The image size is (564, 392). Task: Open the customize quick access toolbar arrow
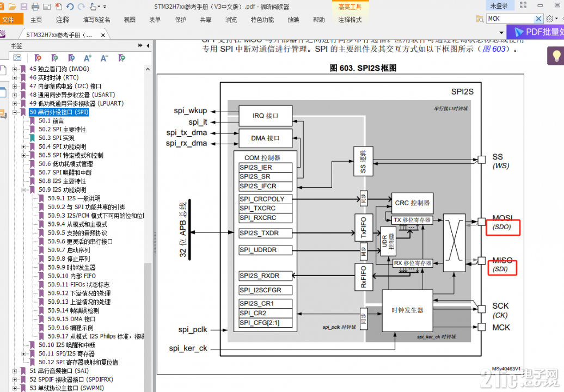point(105,7)
